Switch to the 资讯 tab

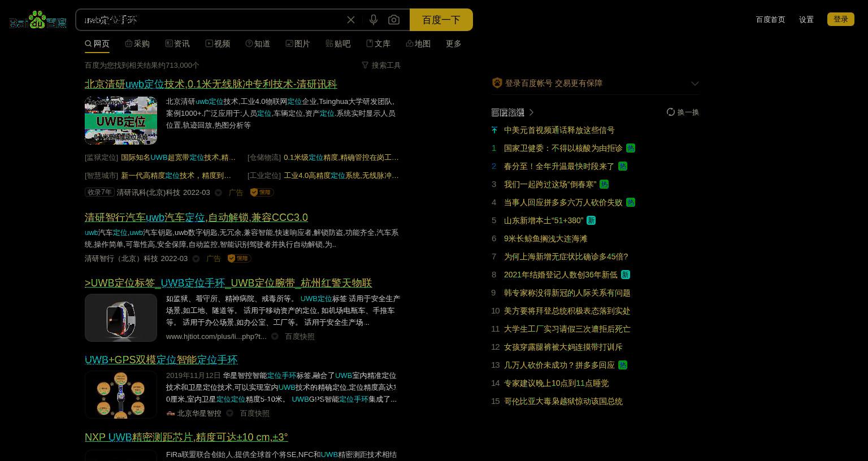(x=177, y=44)
